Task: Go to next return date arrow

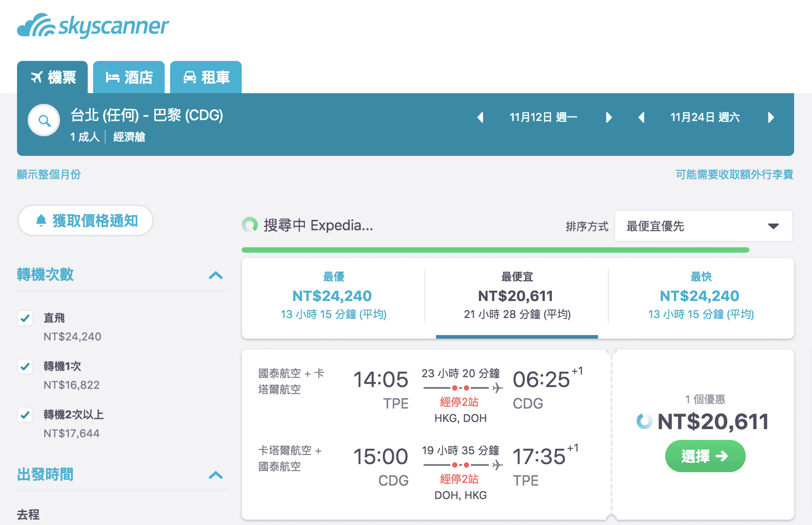Action: click(x=771, y=117)
